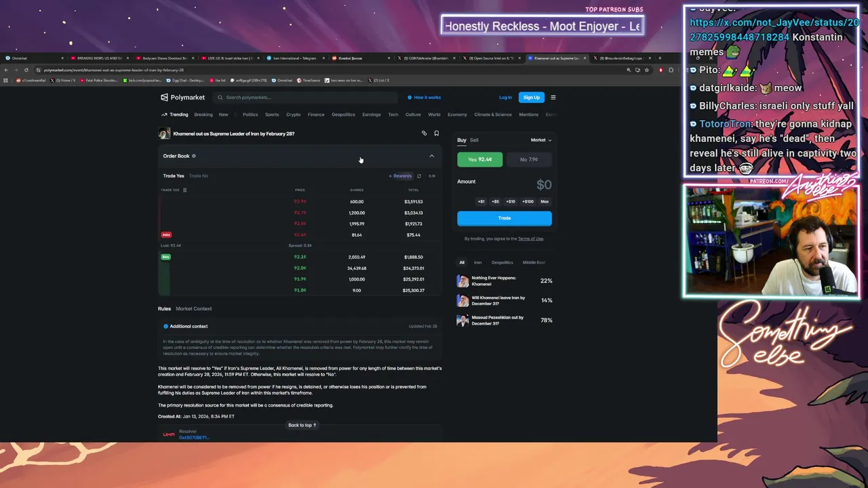
Task: Filter related markets by Middle East
Action: (x=534, y=262)
